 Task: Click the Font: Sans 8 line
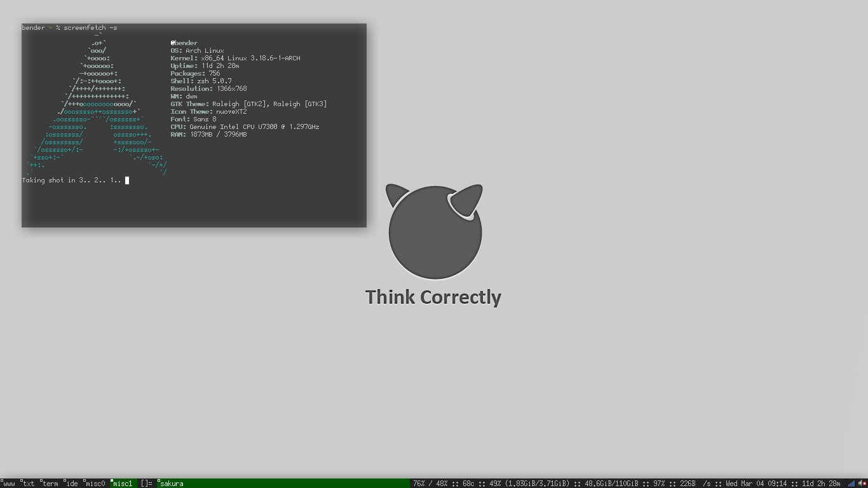(193, 119)
